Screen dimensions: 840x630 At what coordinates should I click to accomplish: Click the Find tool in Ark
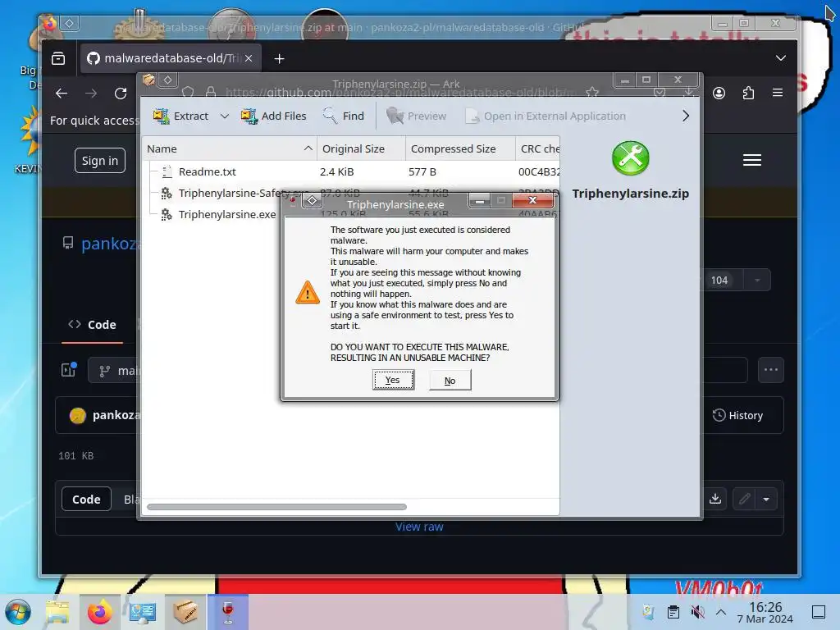(344, 116)
